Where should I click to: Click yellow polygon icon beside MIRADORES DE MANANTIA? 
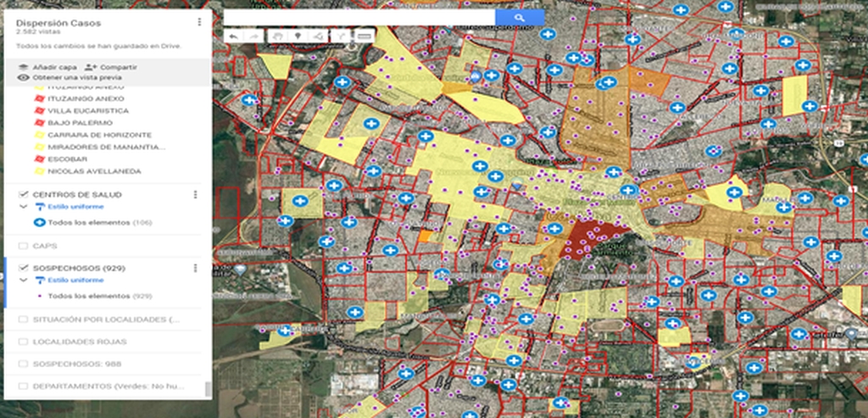(x=39, y=148)
